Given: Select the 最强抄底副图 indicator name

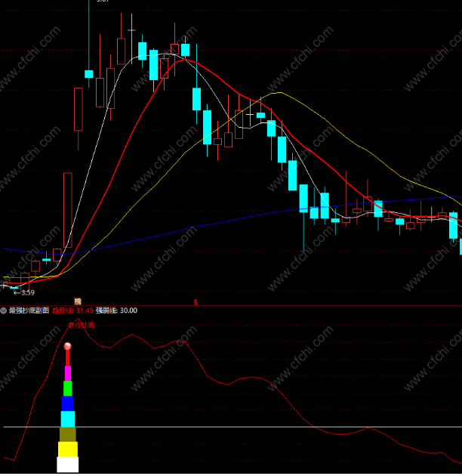Looking at the screenshot, I should tap(29, 311).
